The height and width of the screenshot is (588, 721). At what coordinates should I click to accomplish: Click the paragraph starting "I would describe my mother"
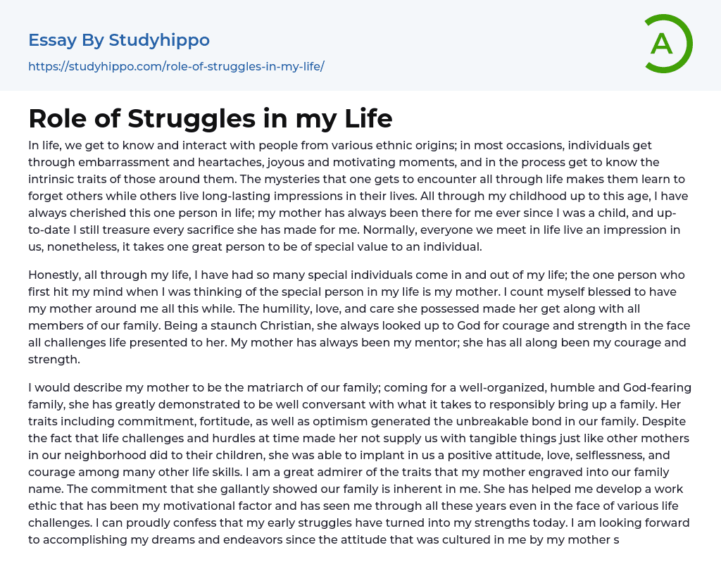[359, 465]
